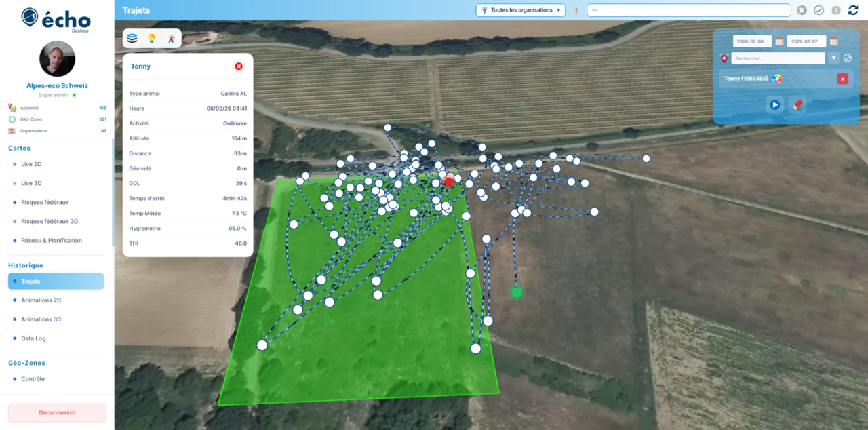Viewport: 868px width, 430px height.
Task: Close the Tonny info panel
Action: tap(239, 66)
